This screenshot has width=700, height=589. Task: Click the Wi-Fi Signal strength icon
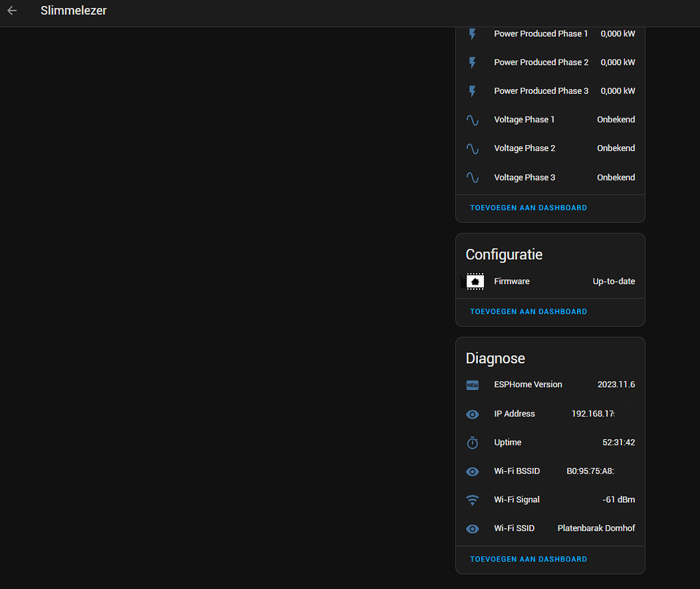click(472, 500)
